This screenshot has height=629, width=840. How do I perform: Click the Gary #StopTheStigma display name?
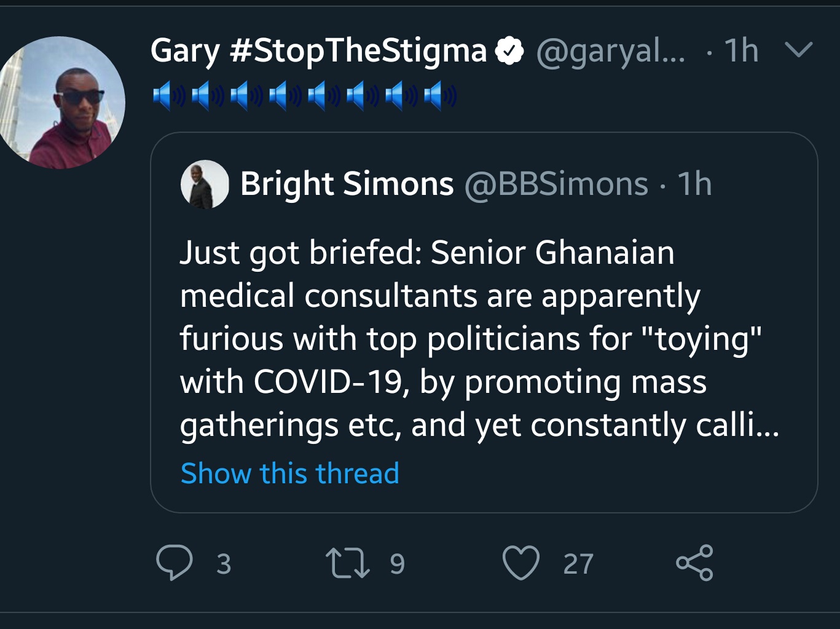pos(318,50)
